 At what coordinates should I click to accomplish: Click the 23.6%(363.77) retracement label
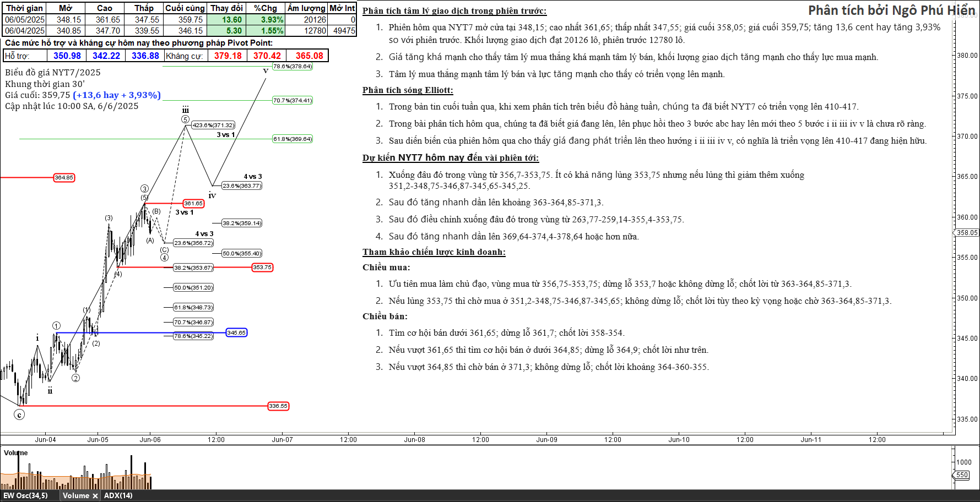pos(242,186)
